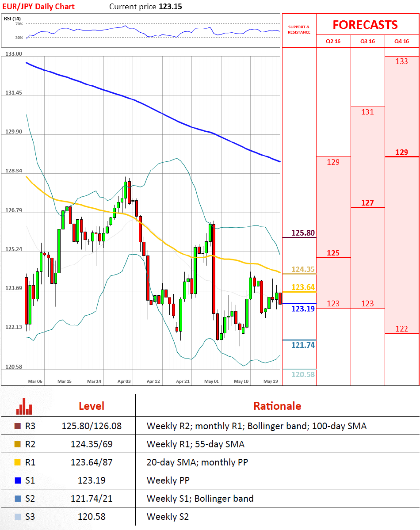Click the 123.19 support level marker

click(x=303, y=309)
